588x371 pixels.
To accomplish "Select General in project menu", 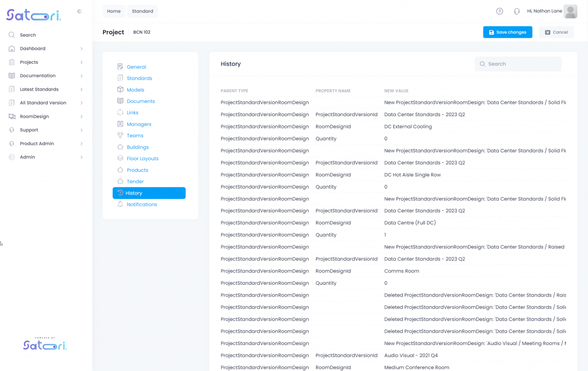I will (x=136, y=67).
